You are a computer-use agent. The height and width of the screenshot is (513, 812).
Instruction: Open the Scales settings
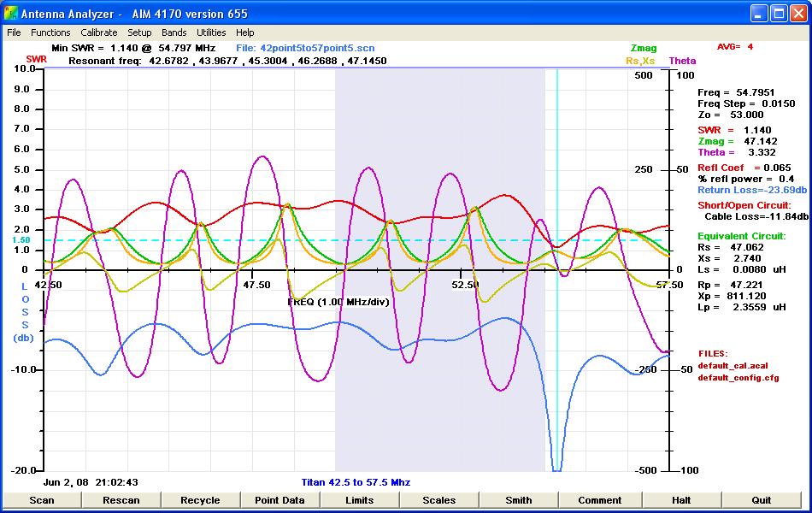pos(439,500)
